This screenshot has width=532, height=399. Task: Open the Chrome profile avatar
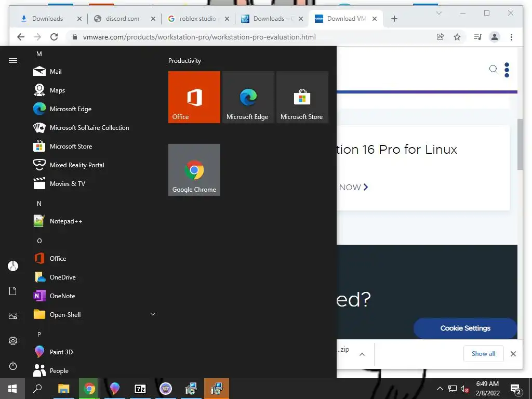(495, 37)
